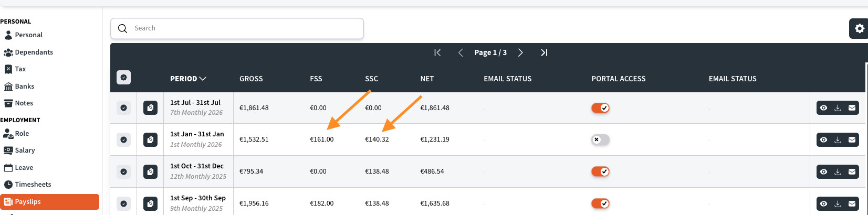The image size is (868, 215).
Task: Go to the next page of payslips
Action: tap(520, 52)
